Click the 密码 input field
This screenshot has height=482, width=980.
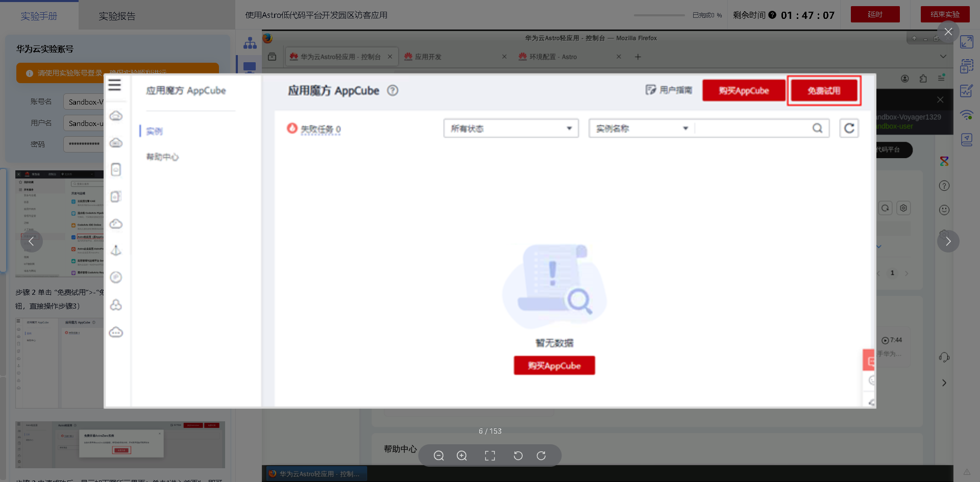(84, 144)
